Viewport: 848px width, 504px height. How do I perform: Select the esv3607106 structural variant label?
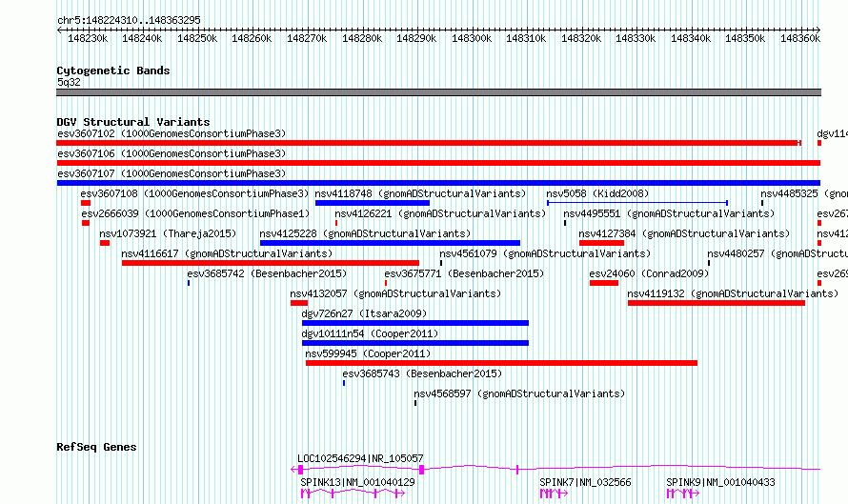point(172,153)
